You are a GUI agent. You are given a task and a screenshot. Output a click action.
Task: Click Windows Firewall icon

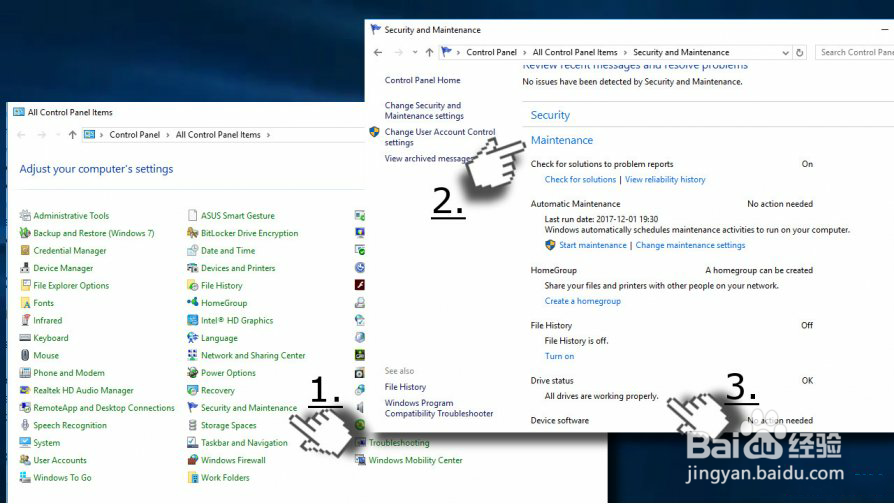coord(193,460)
